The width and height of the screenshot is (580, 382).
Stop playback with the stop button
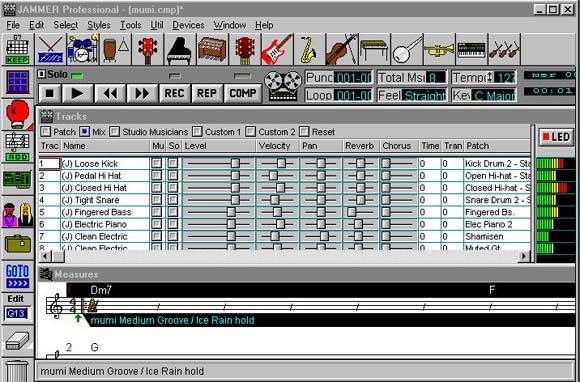point(49,93)
